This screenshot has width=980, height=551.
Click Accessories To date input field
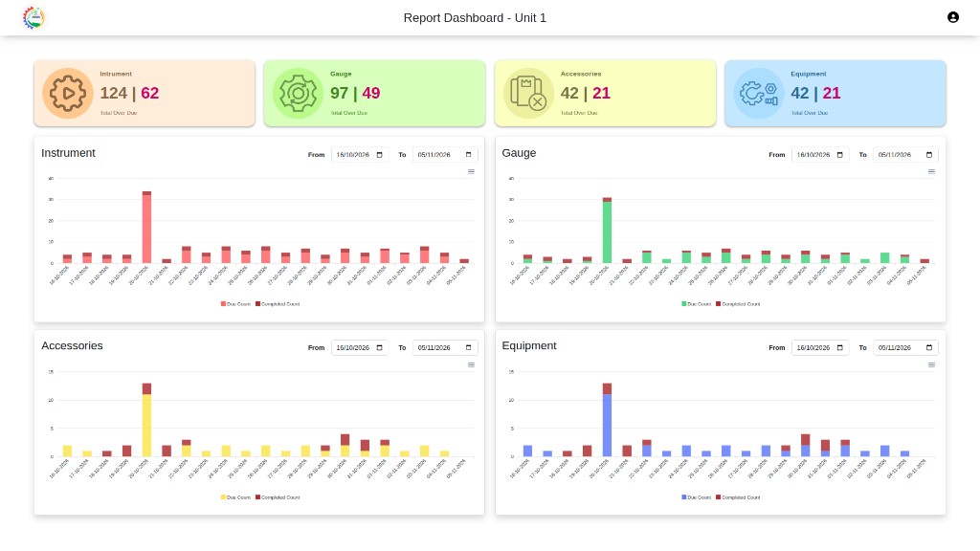pyautogui.click(x=445, y=348)
